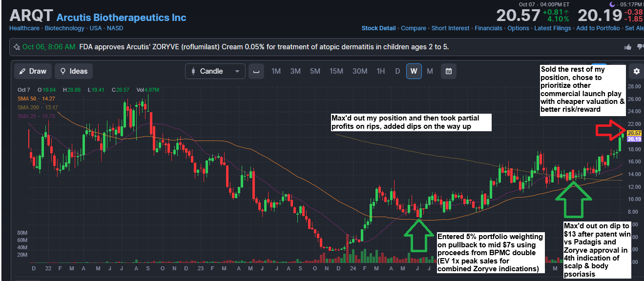The width and height of the screenshot is (644, 281).
Task: Give the FDA news headline a thumbs up
Action: click(x=628, y=47)
